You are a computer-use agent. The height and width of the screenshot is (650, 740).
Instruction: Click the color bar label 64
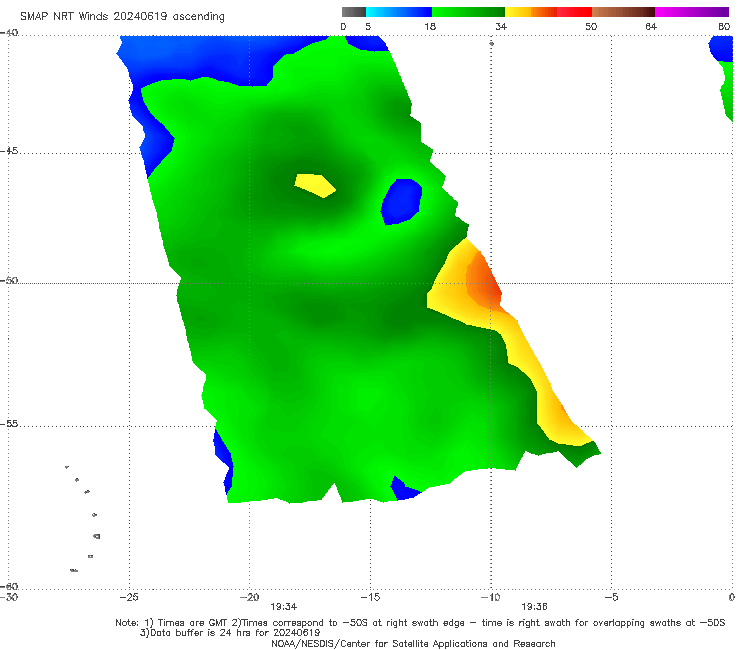651,27
